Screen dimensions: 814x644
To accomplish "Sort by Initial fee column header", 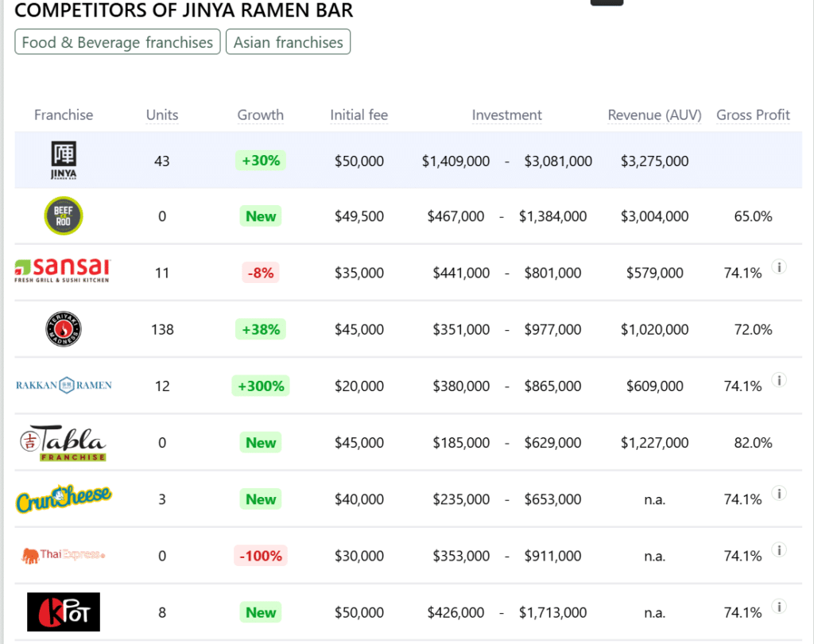I will pyautogui.click(x=359, y=114).
